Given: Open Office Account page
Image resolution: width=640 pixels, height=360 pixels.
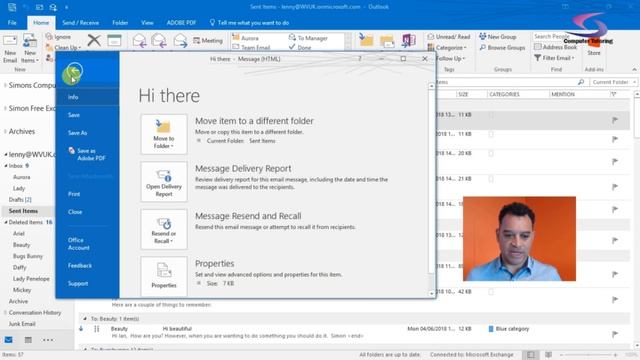Looking at the screenshot, I should coord(79,244).
